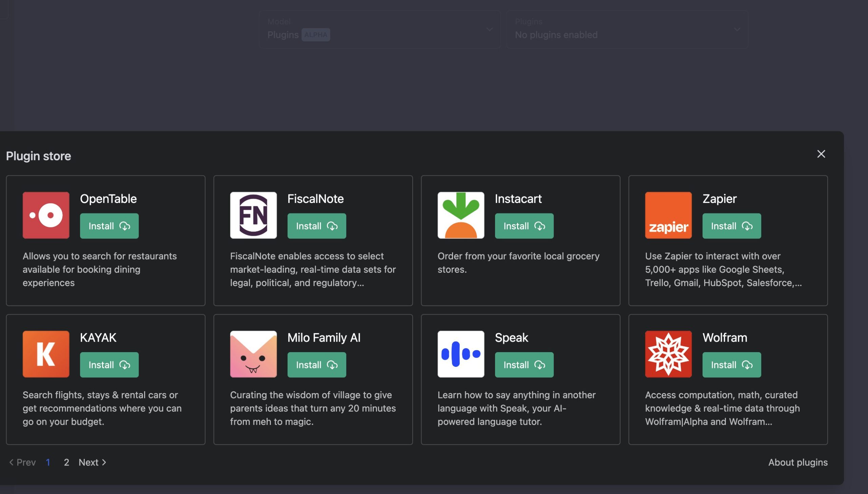Install the Wolfram plugin
Viewport: 868px width, 494px height.
coord(731,365)
